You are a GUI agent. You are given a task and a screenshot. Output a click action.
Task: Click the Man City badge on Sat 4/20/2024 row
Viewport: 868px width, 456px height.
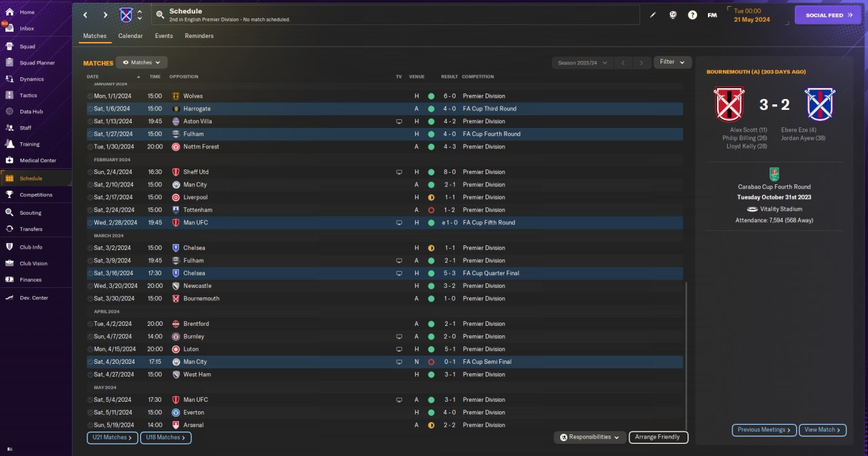176,362
